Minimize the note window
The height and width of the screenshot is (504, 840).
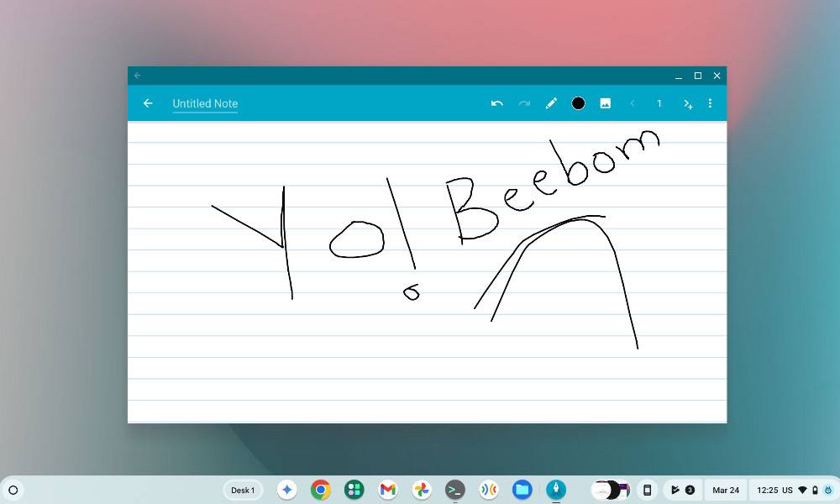tap(679, 76)
